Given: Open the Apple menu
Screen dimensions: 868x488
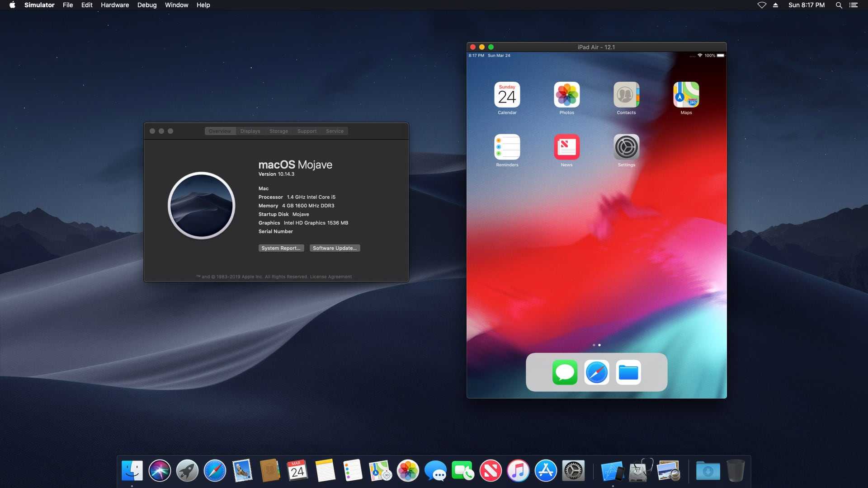Looking at the screenshot, I should pyautogui.click(x=12, y=5).
